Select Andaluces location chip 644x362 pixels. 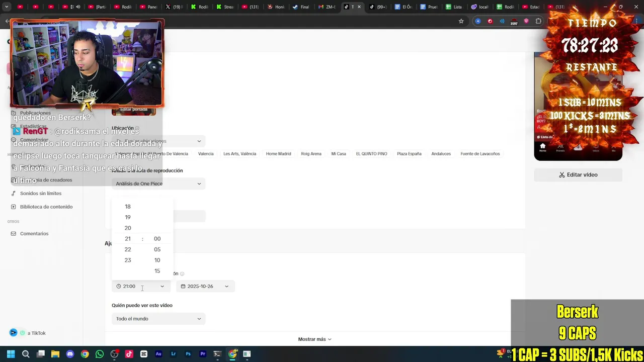(x=441, y=154)
